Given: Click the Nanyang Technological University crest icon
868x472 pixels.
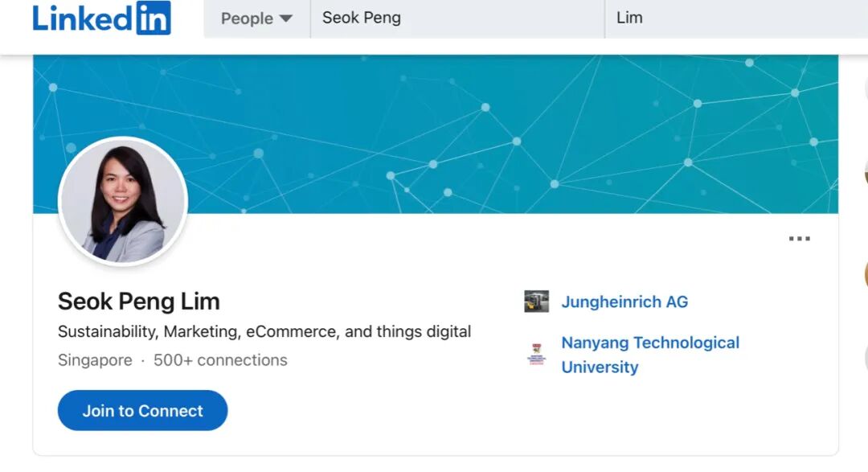Looking at the screenshot, I should [536, 355].
